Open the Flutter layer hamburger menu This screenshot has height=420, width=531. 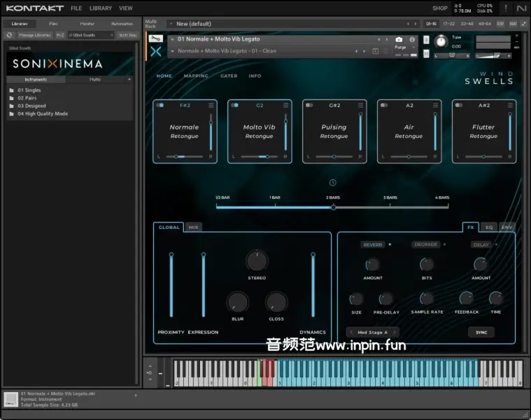[510, 106]
